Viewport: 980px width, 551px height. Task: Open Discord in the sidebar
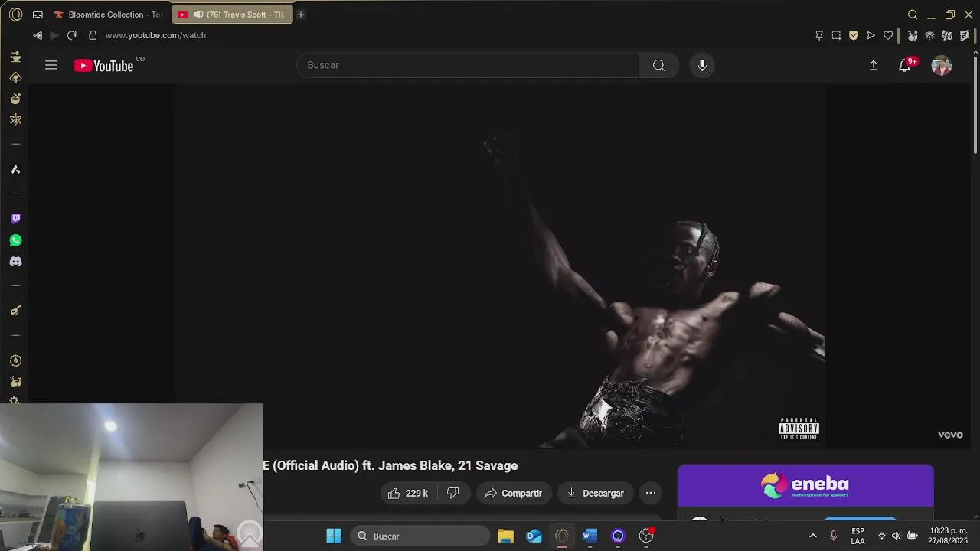coord(15,262)
